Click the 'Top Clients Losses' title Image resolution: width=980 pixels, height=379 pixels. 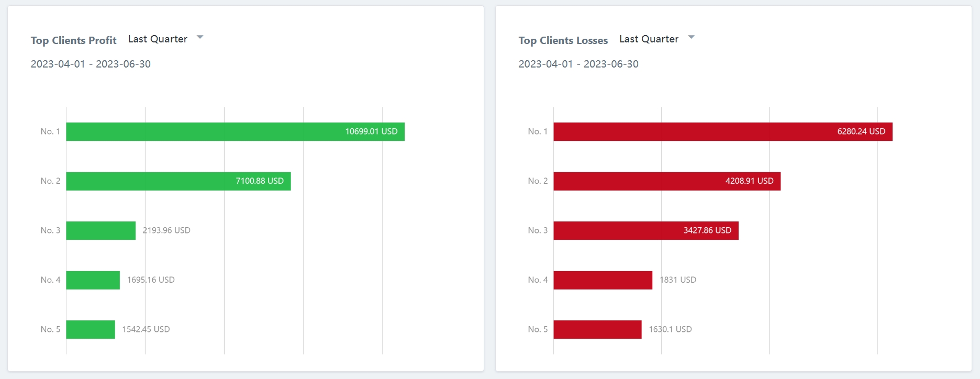(x=563, y=40)
